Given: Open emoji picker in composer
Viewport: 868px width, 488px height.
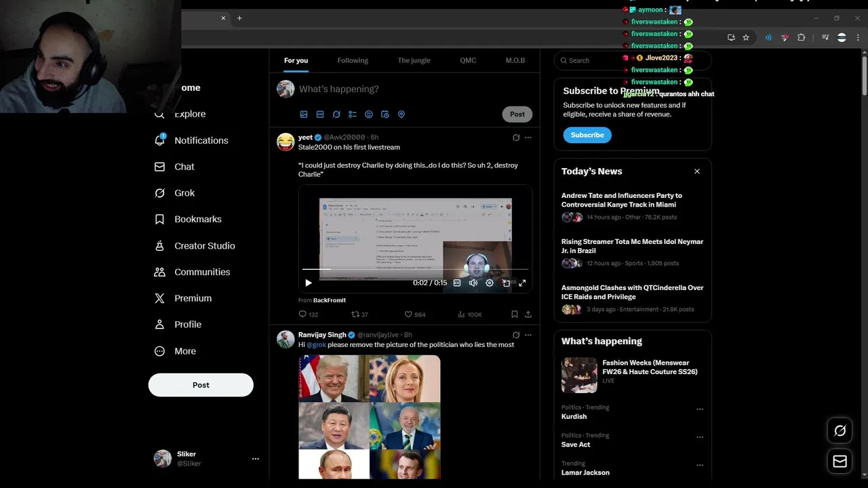Looking at the screenshot, I should point(369,115).
